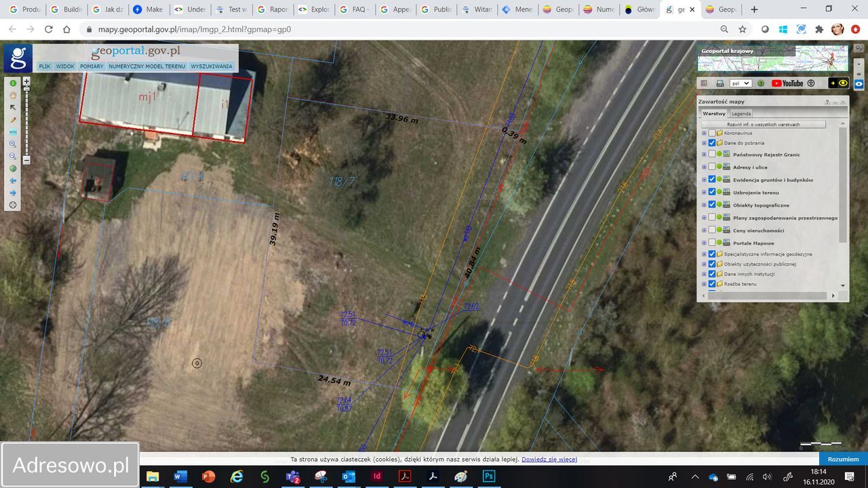This screenshot has height=488, width=868.
Task: Select the green info identify tool
Action: click(13, 83)
